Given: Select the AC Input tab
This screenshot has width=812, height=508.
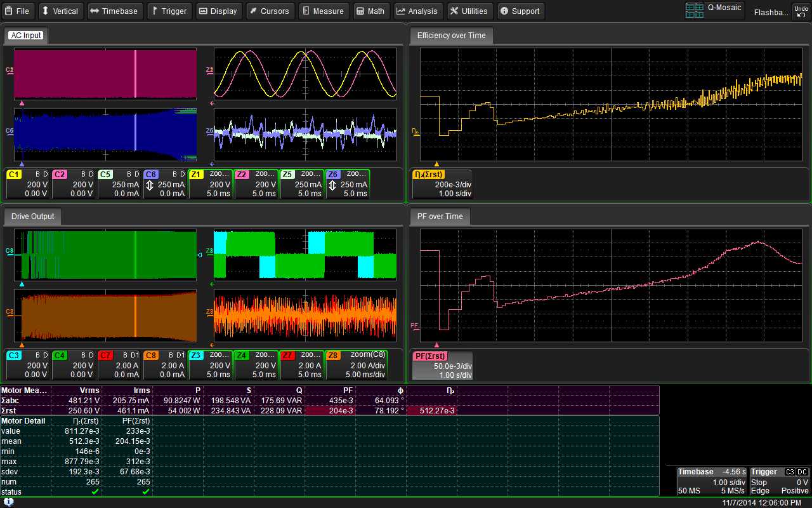Looking at the screenshot, I should 25,36.
